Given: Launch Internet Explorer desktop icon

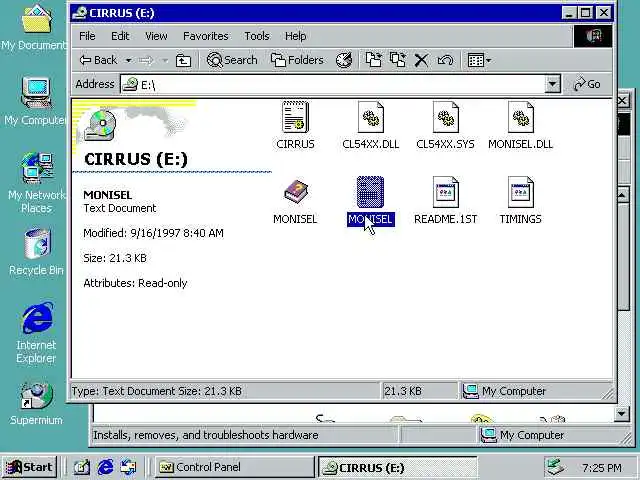Looking at the screenshot, I should point(37,333).
